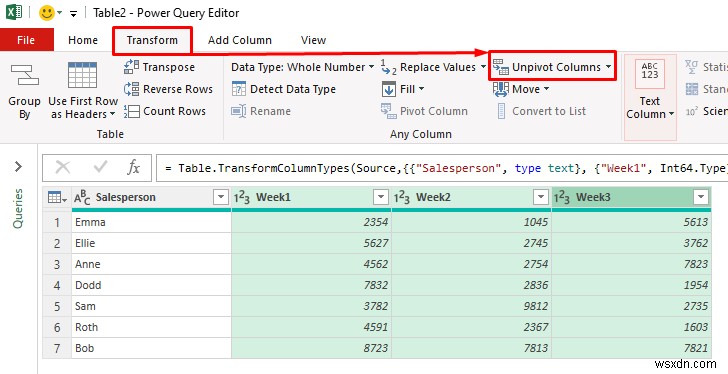Click the Move columns icon
Screen dimensions: 728x374
(x=501, y=89)
